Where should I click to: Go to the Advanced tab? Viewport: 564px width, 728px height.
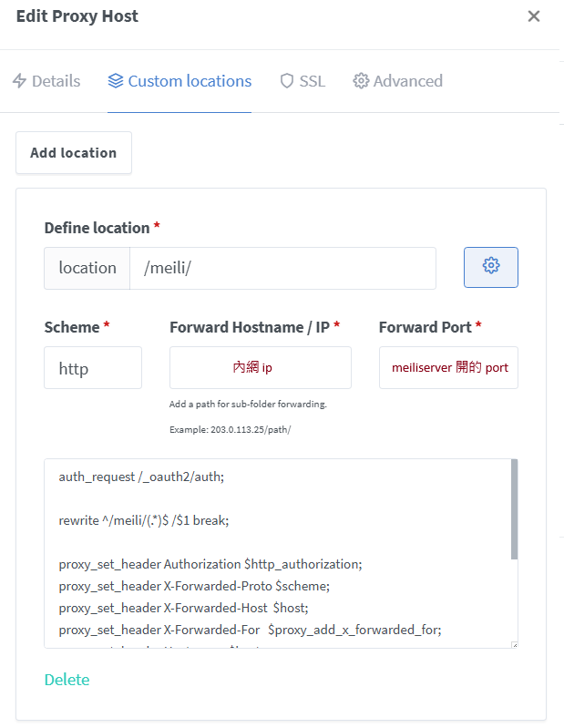tap(407, 81)
